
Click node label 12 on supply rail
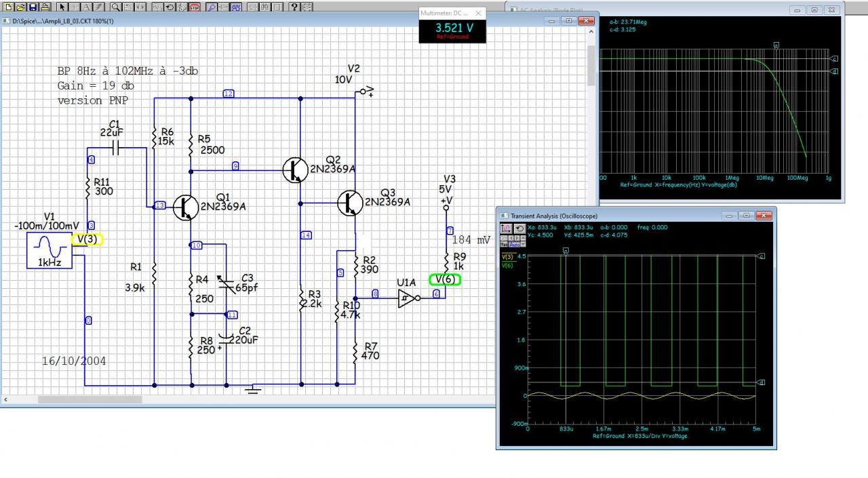click(228, 94)
